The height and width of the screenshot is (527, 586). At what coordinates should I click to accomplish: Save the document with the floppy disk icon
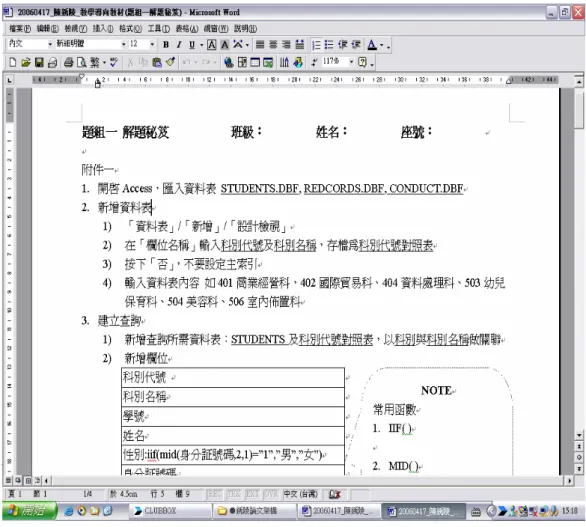39,62
